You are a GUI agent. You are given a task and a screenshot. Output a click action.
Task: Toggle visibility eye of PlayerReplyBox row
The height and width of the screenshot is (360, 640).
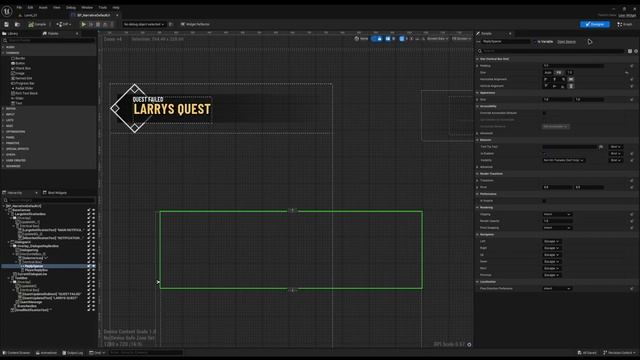(93, 270)
